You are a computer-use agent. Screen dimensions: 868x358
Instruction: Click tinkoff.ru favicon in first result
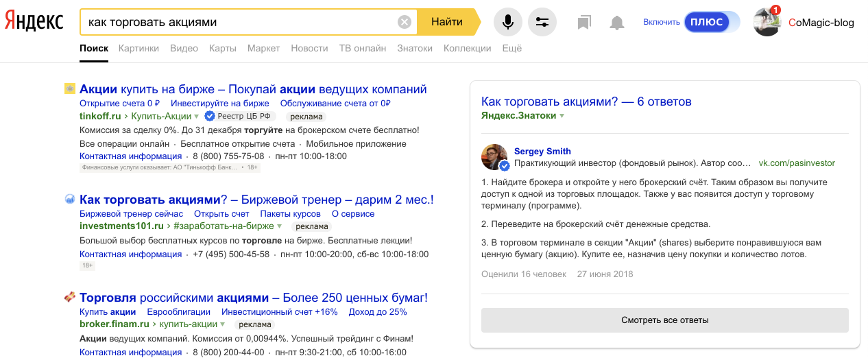pos(69,88)
